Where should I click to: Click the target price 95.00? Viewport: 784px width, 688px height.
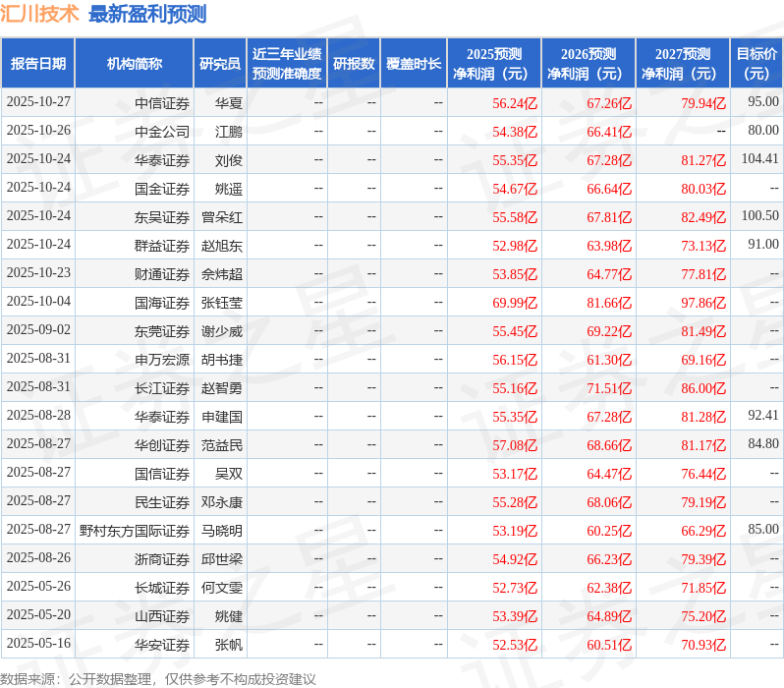(763, 101)
